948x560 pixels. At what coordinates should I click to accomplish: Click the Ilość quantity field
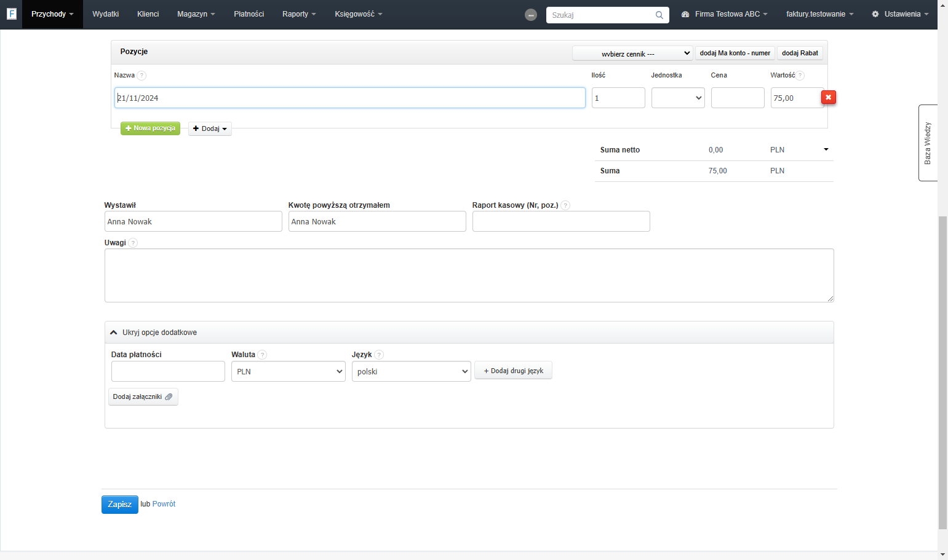pyautogui.click(x=618, y=98)
